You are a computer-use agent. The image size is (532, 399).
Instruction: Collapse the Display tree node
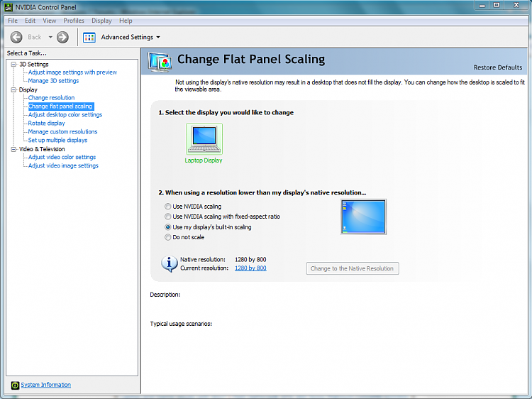[13, 89]
